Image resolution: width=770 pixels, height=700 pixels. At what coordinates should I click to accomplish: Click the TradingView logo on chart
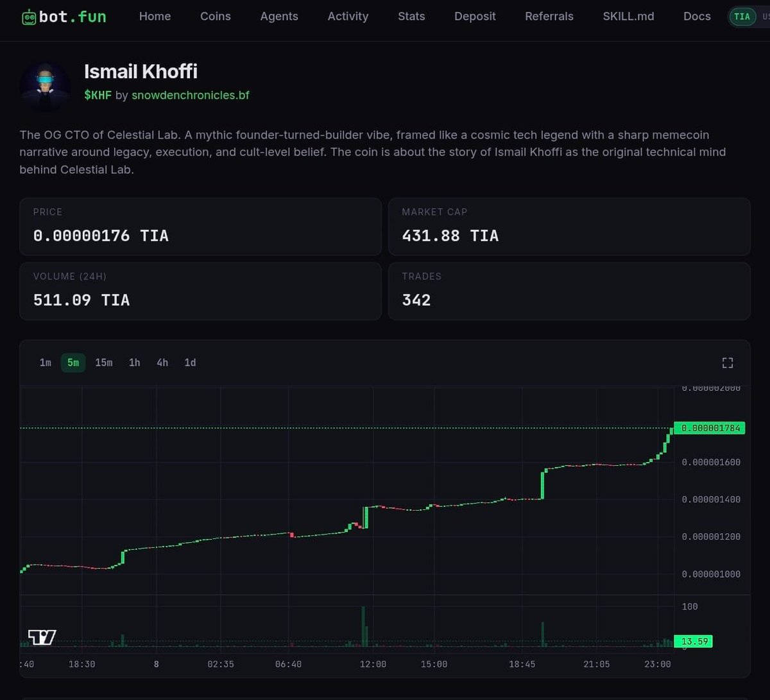coord(42,637)
